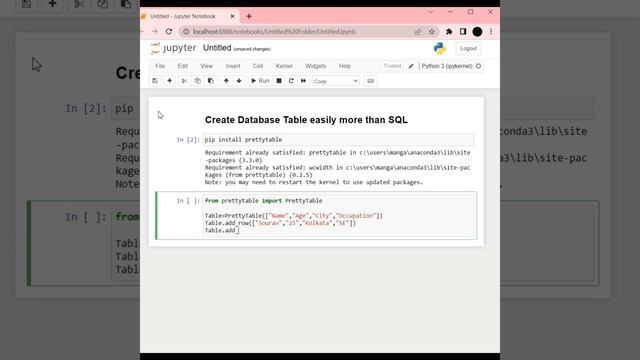640x360 pixels.
Task: Click the Trusted notebook indicator
Action: coord(392,66)
